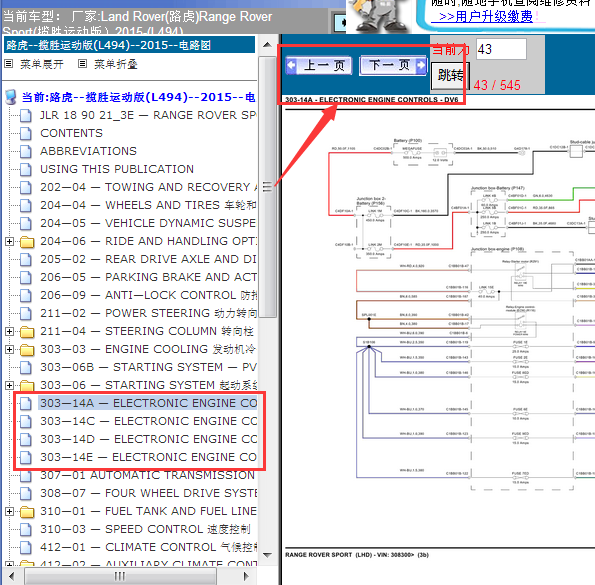
Task: Click the page icon of 205-02 REAR DRIVE AXLE
Action: pos(26,259)
